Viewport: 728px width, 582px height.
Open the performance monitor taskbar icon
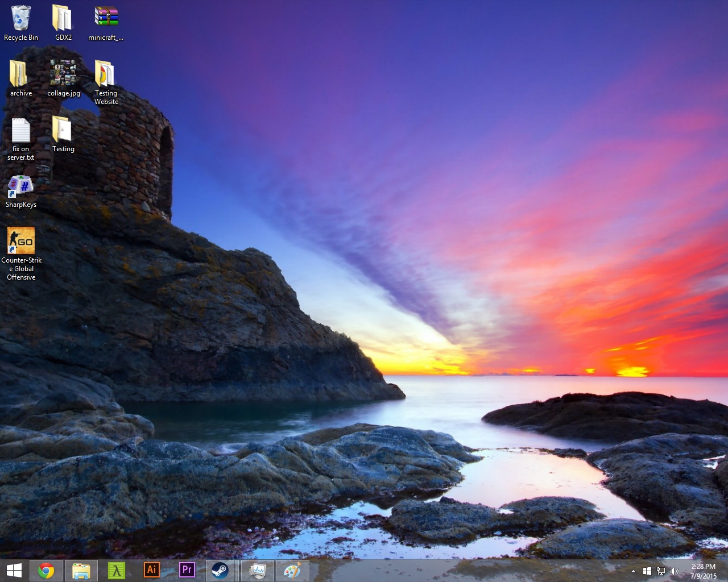258,570
